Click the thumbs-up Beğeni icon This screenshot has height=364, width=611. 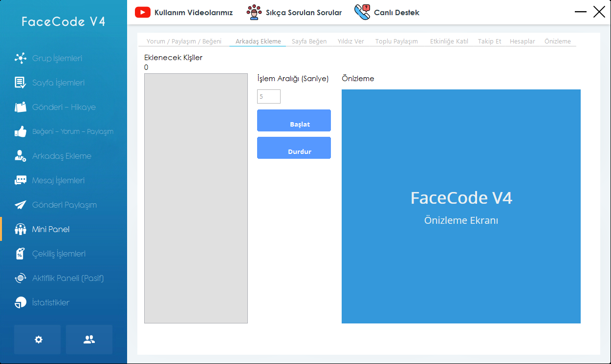(x=21, y=131)
